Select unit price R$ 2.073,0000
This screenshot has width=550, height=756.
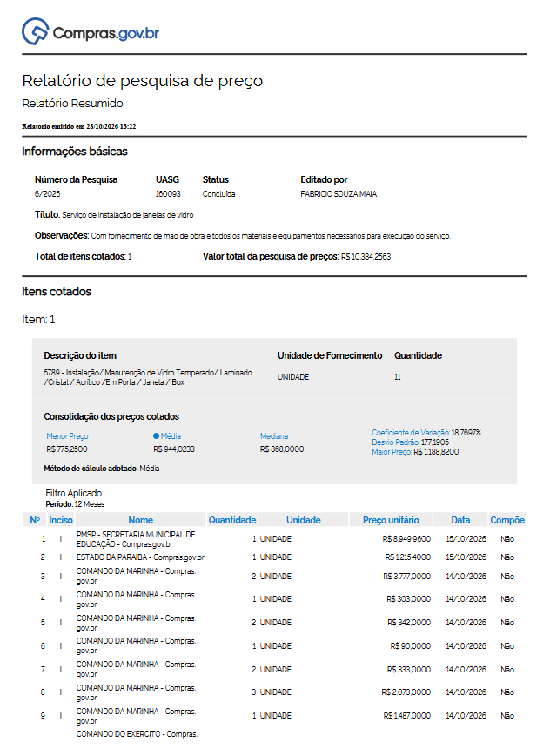406,692
